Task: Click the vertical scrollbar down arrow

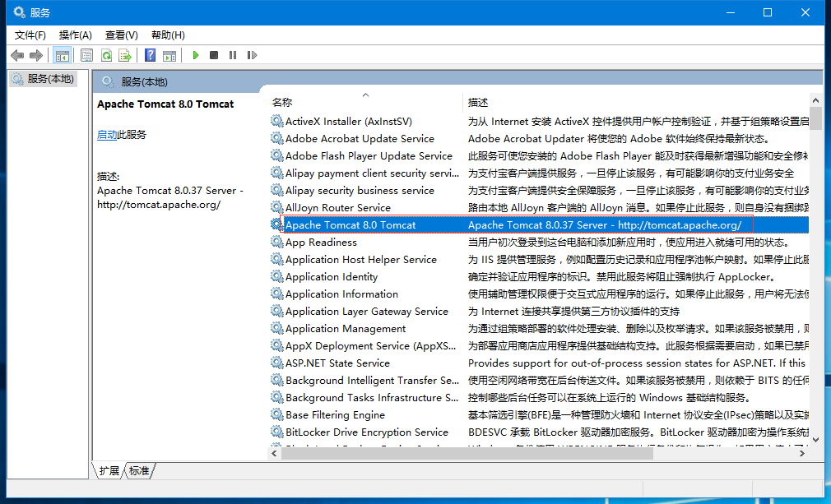Action: [x=815, y=440]
